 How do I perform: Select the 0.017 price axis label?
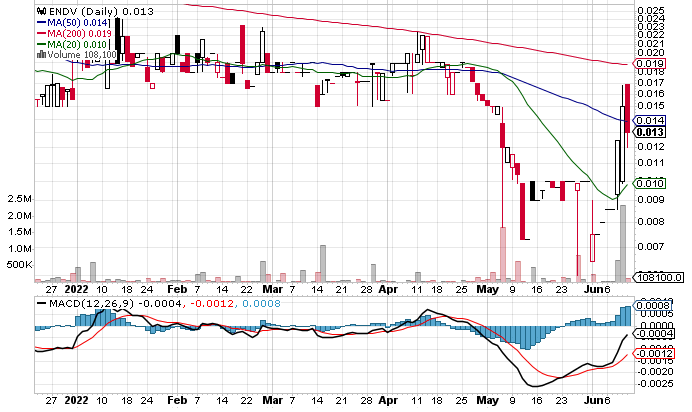(x=651, y=82)
